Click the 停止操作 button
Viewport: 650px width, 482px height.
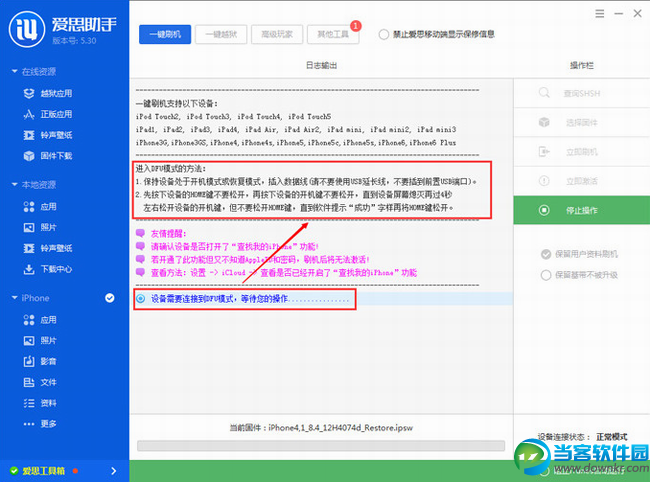point(582,210)
